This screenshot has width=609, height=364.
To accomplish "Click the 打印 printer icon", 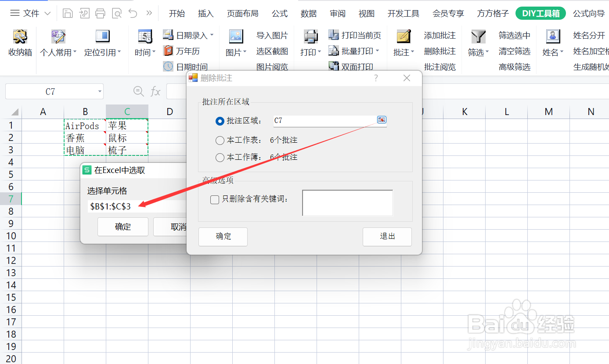I will pyautogui.click(x=311, y=36).
